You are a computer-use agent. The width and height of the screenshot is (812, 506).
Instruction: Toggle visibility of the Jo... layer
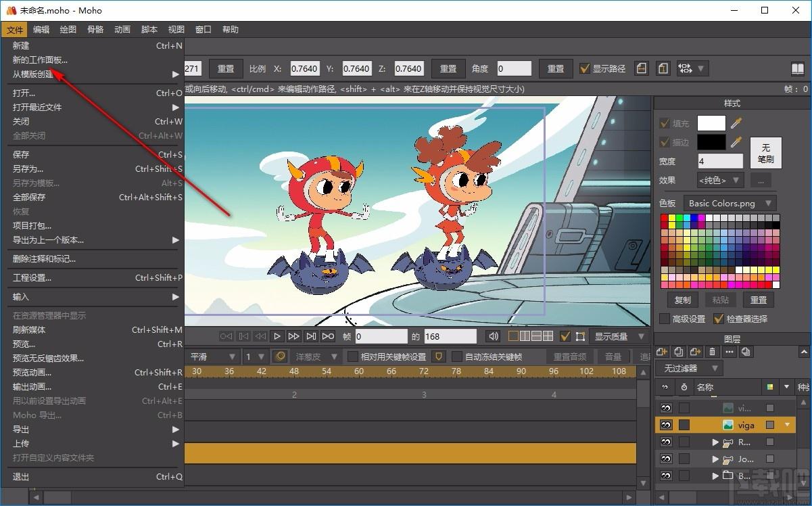coord(666,459)
